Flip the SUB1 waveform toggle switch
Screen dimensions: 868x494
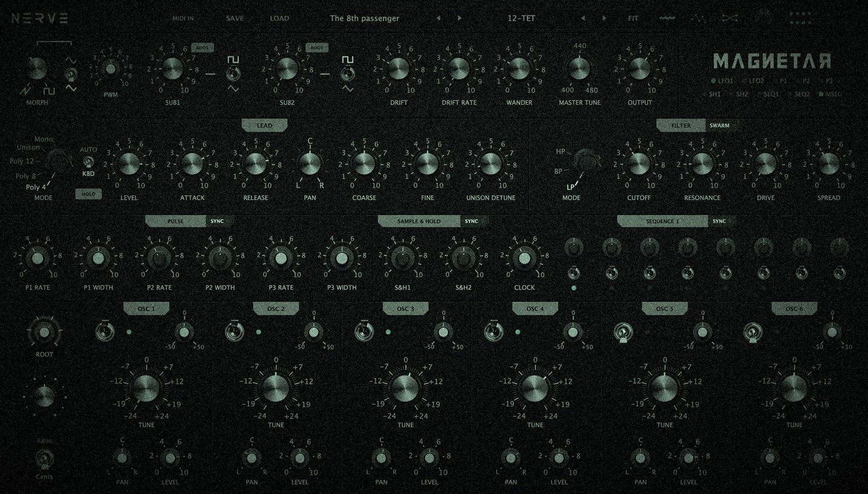(x=232, y=74)
